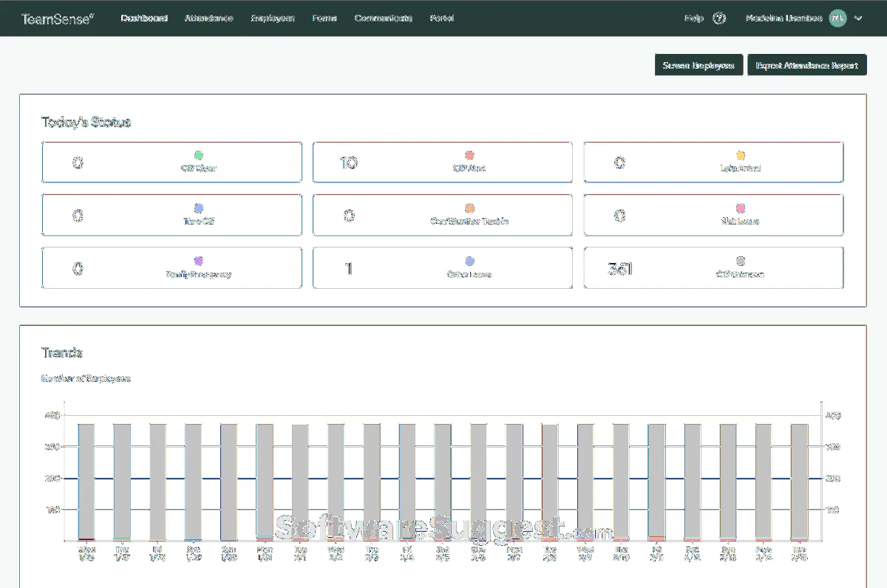Select the pink Sick Leave dot
The image size is (887, 588).
(741, 208)
